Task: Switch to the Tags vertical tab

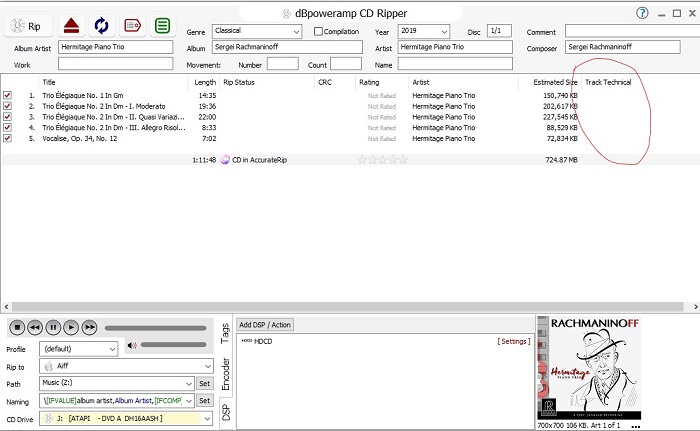Action: point(225,334)
